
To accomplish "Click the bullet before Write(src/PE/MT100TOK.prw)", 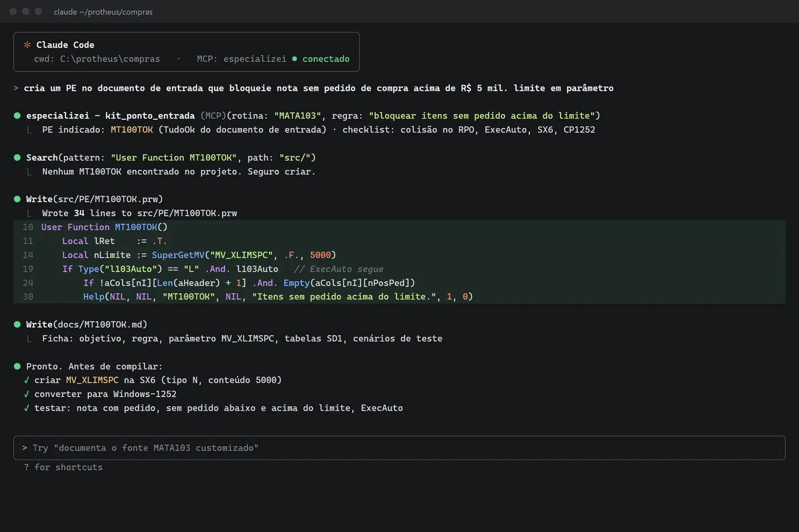I will [17, 199].
